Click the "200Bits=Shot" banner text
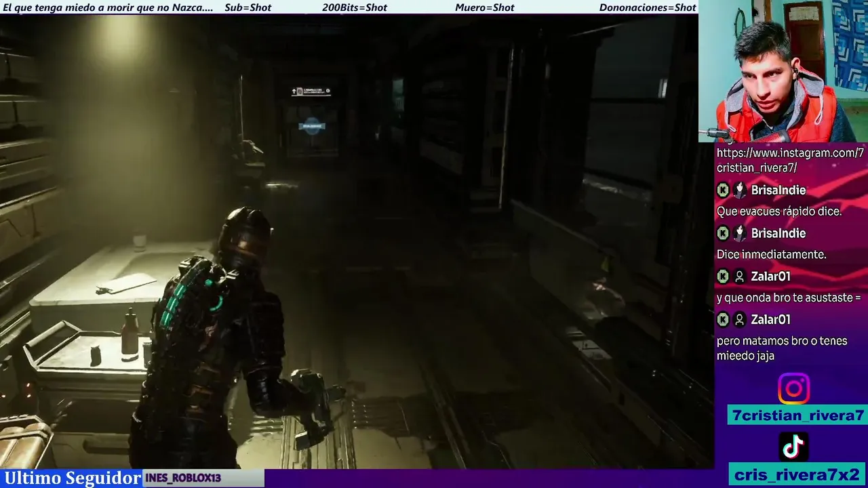The width and height of the screenshot is (868, 488). pos(355,7)
